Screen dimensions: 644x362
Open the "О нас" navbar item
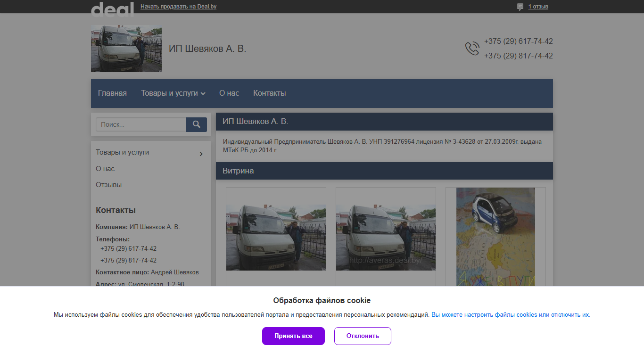click(229, 93)
